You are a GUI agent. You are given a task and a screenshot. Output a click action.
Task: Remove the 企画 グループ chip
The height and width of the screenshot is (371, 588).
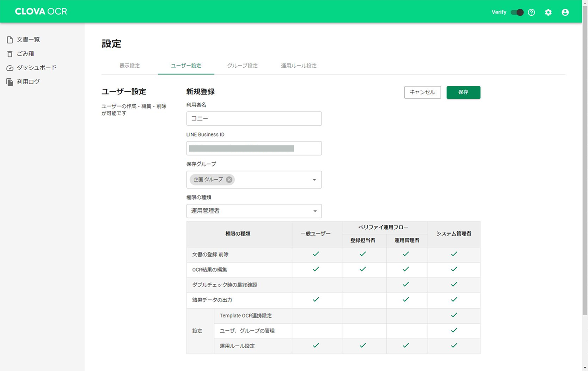[x=229, y=180]
